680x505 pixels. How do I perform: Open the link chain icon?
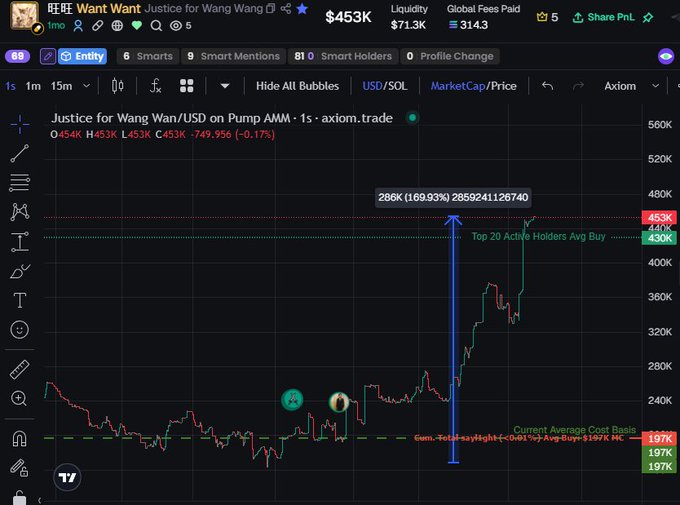point(98,26)
